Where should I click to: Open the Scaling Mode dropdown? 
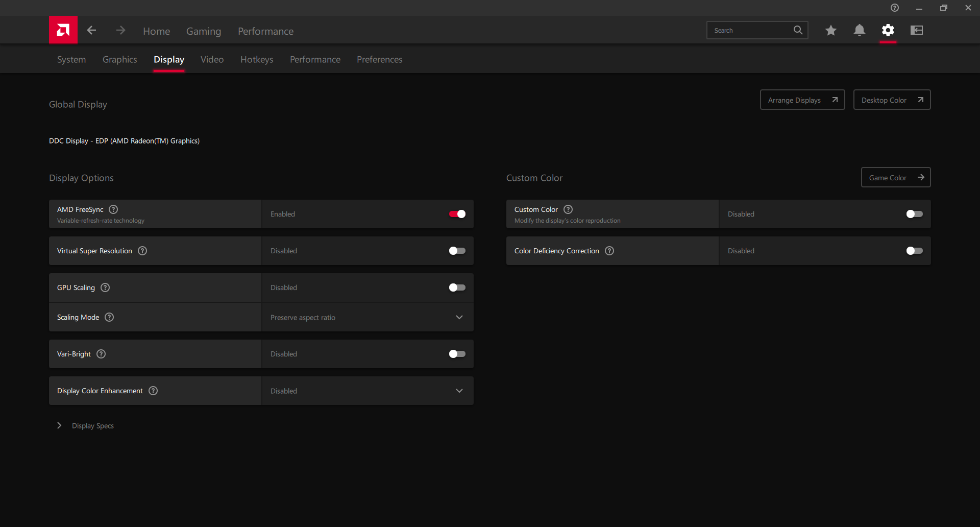point(367,317)
